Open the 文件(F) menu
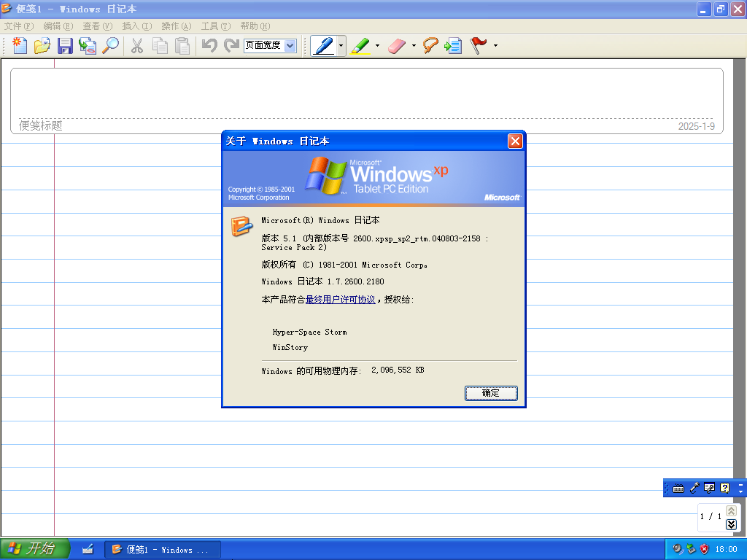 click(x=19, y=26)
